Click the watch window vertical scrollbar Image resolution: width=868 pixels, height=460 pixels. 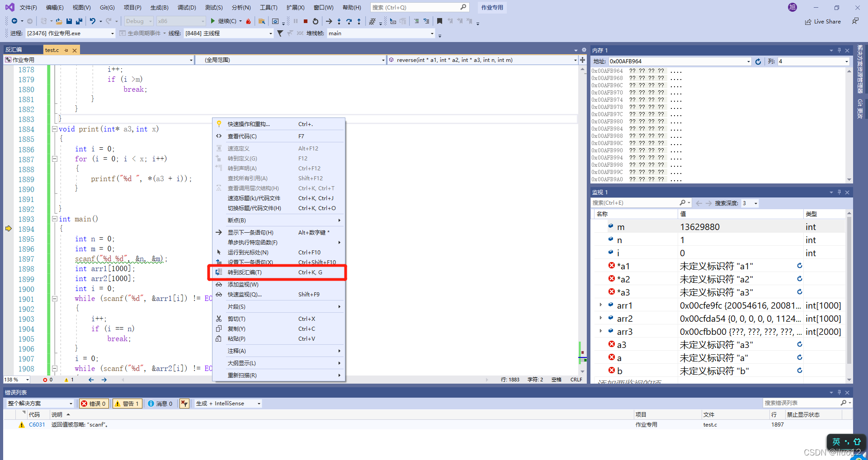point(849,289)
